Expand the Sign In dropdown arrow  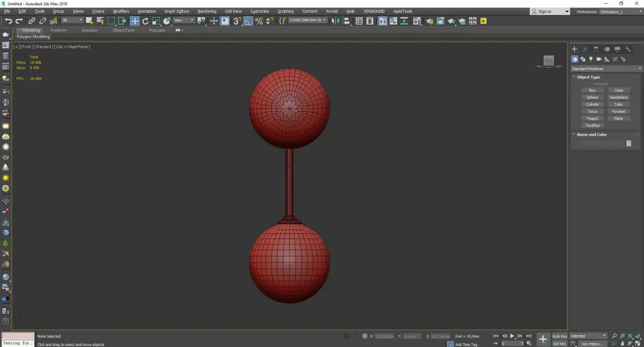pos(567,11)
